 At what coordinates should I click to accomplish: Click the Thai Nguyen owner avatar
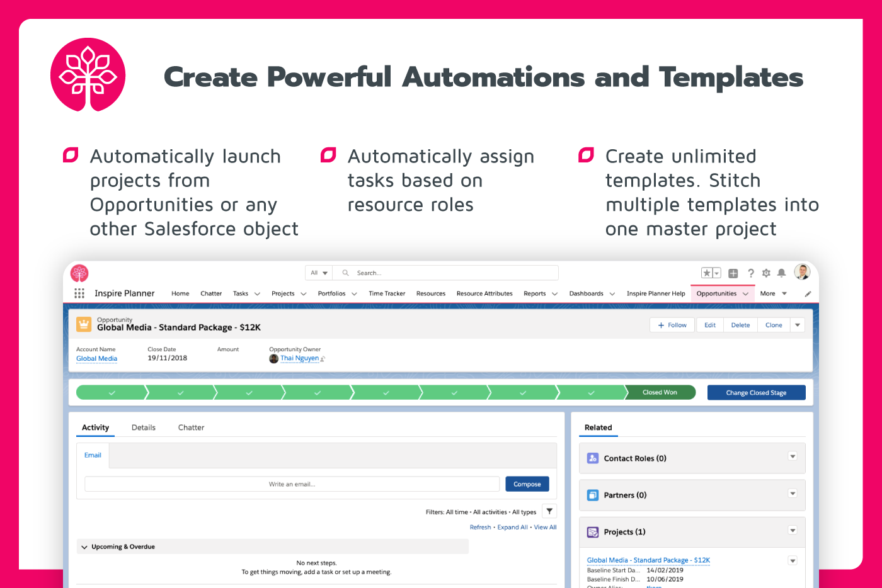[x=273, y=358]
